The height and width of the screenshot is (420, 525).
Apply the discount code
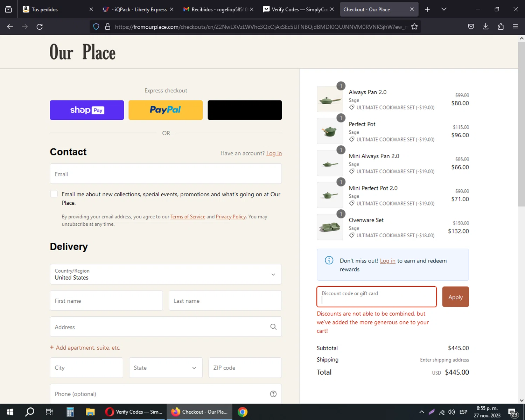[x=455, y=297]
